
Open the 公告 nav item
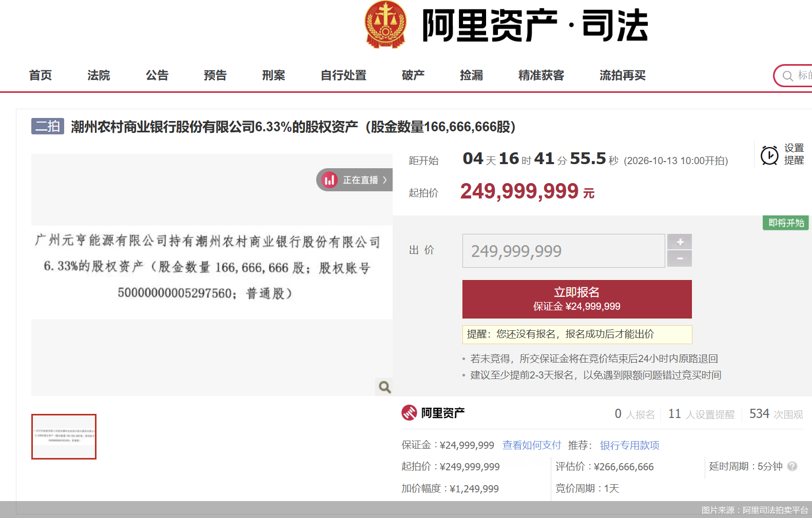[157, 75]
